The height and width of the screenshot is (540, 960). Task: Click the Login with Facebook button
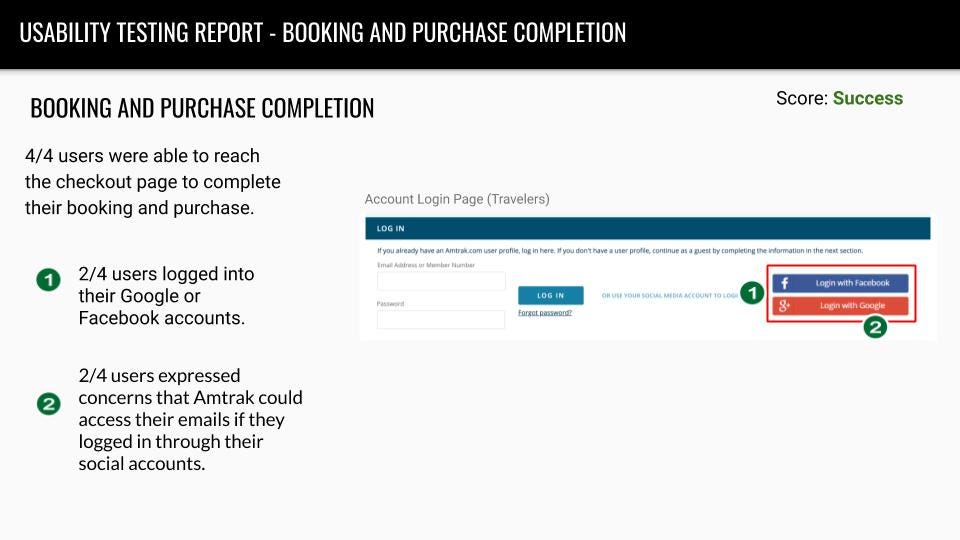pyautogui.click(x=840, y=283)
